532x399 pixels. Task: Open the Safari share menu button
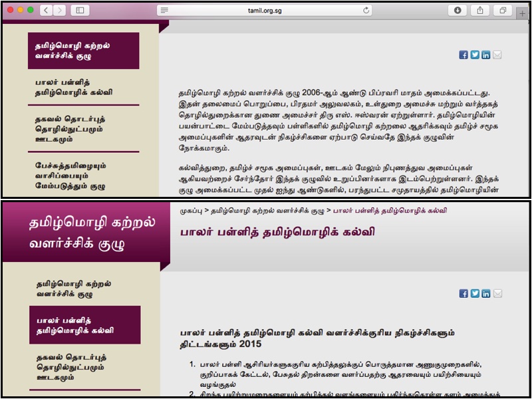pyautogui.click(x=479, y=11)
